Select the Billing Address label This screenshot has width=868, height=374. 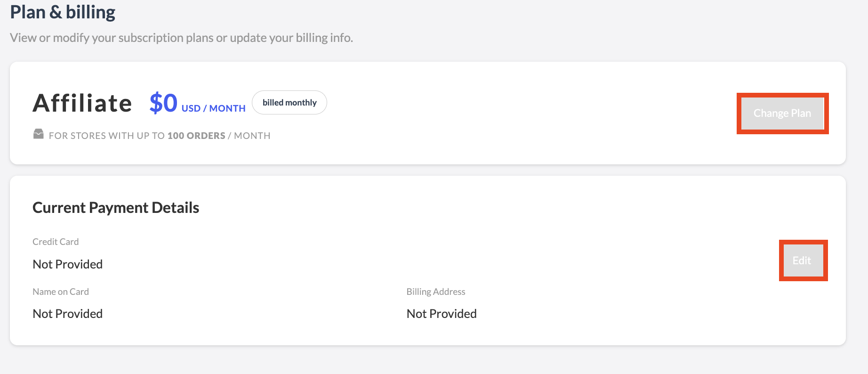point(435,292)
